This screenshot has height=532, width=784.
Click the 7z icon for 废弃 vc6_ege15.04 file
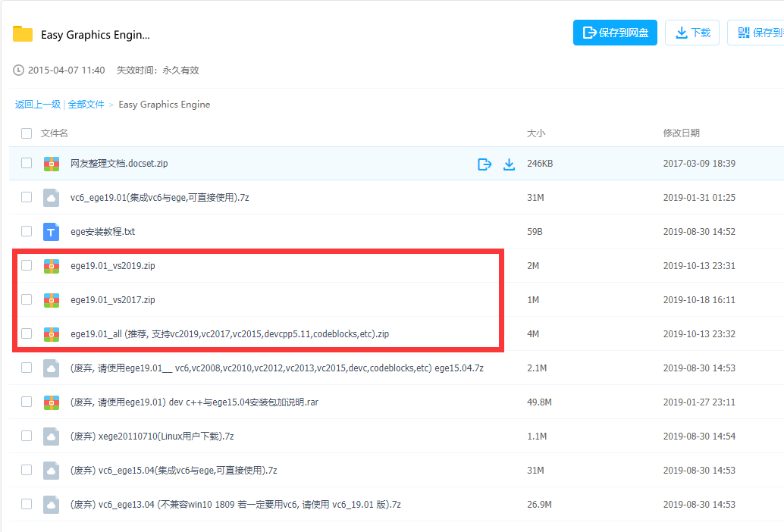pyautogui.click(x=51, y=470)
